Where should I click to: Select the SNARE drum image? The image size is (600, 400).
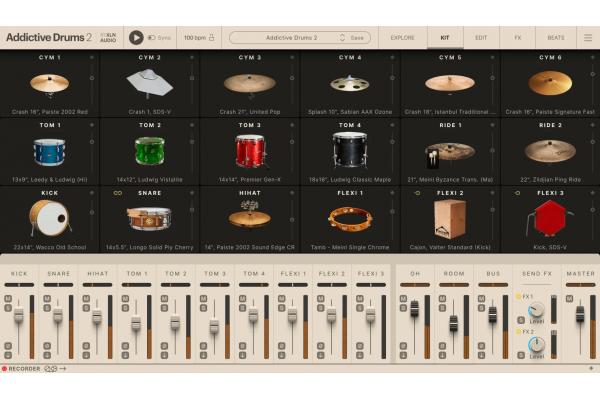click(x=149, y=219)
